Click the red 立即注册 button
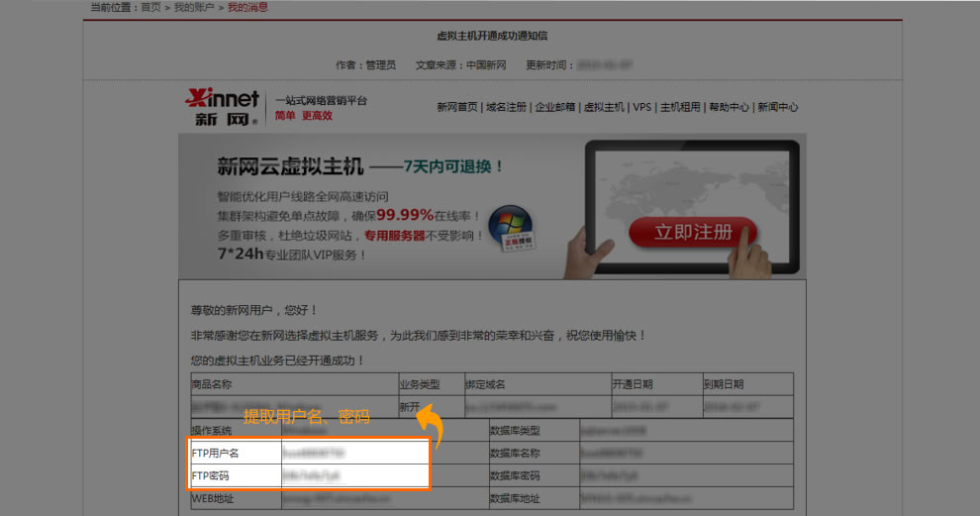 [693, 232]
